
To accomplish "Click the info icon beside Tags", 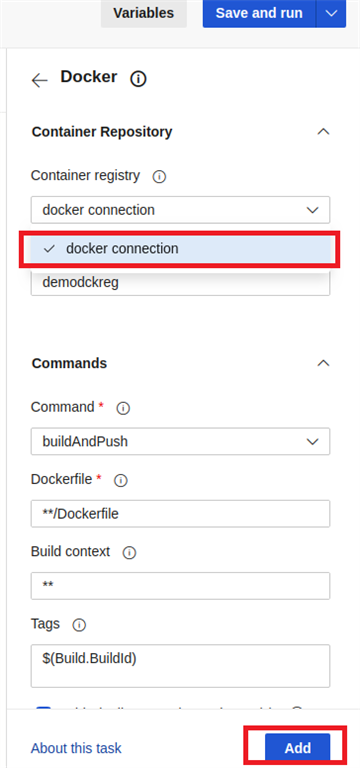I will (79, 625).
